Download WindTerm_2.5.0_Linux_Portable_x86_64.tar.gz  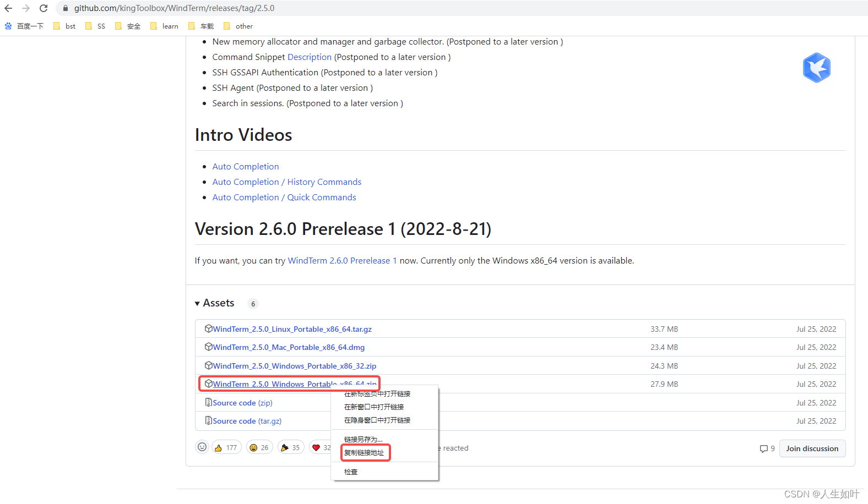click(x=292, y=329)
